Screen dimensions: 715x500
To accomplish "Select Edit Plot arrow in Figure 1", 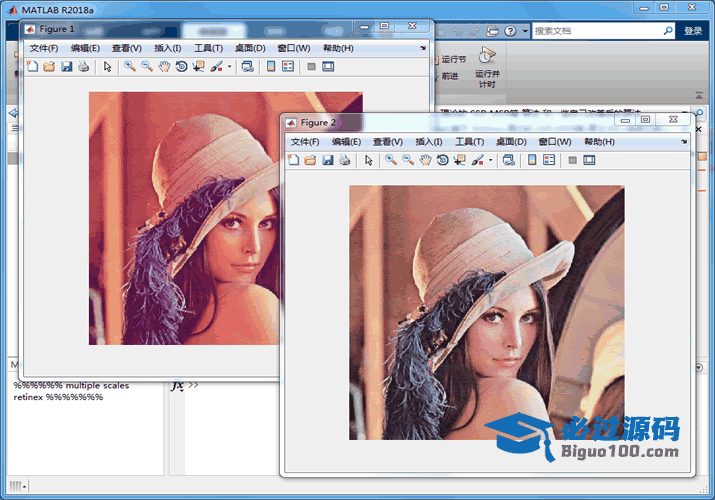I will tap(108, 67).
